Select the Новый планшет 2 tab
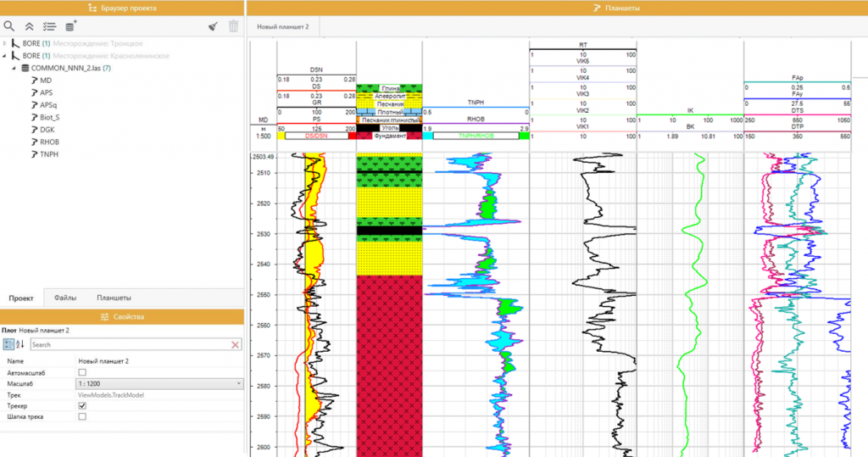868x457 pixels. pos(282,27)
